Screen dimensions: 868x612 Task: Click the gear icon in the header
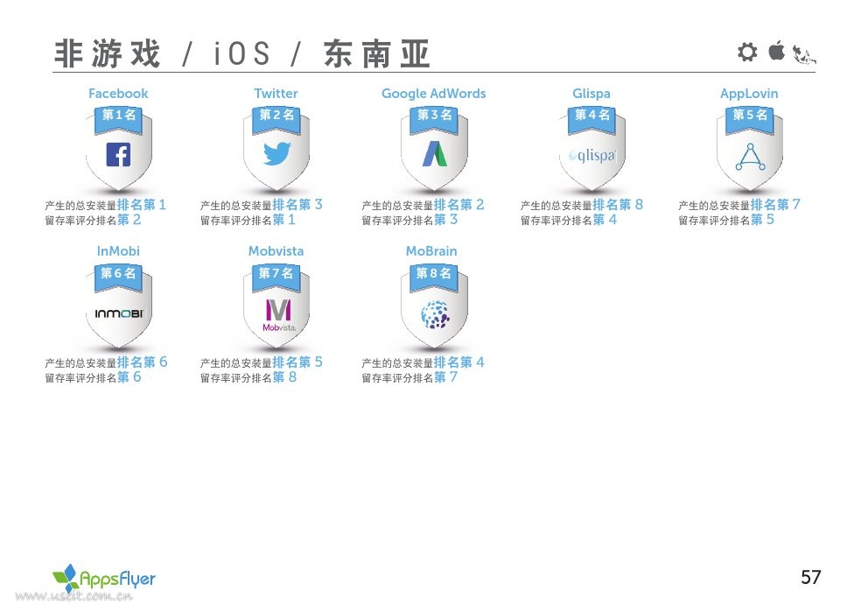pyautogui.click(x=747, y=52)
